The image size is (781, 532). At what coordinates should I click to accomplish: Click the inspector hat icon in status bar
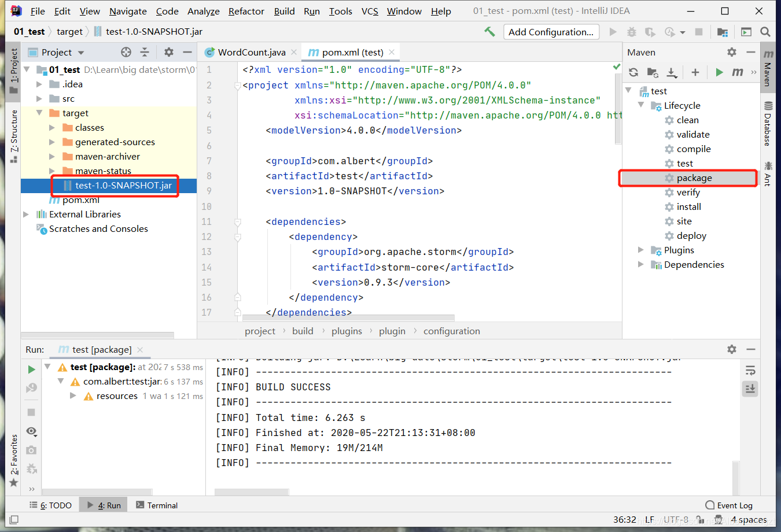point(718,520)
